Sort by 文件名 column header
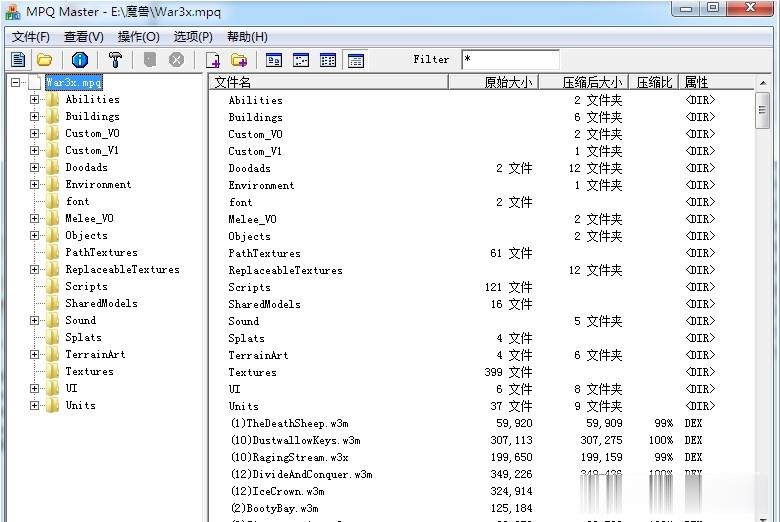 (x=328, y=82)
